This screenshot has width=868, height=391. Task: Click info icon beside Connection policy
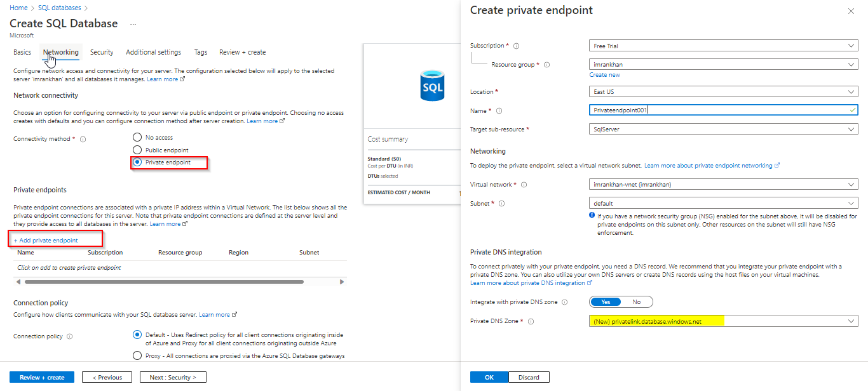point(70,336)
